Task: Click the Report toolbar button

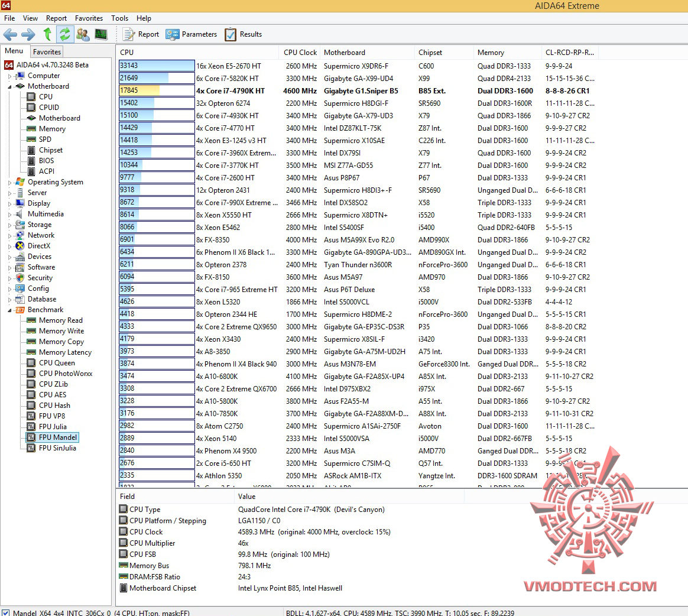Action: coord(141,34)
